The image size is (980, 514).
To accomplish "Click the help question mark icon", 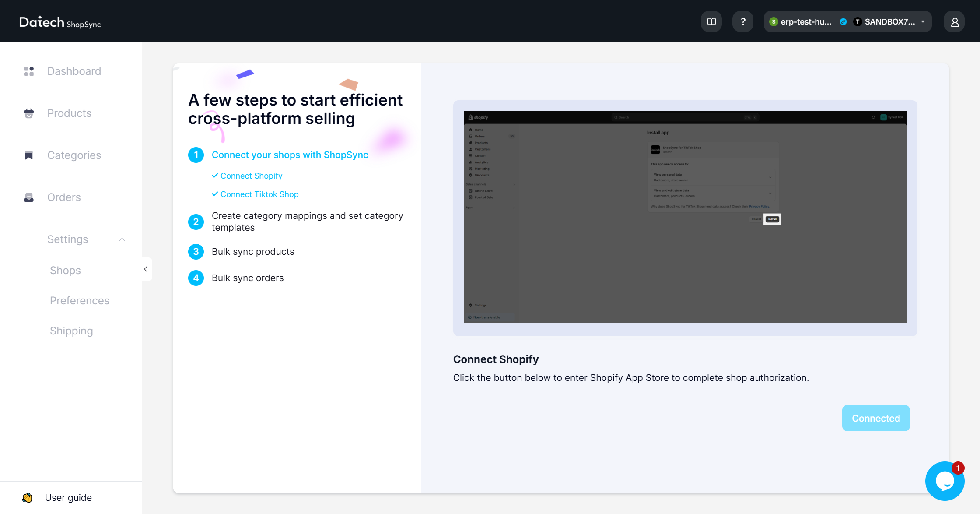I will 742,21.
